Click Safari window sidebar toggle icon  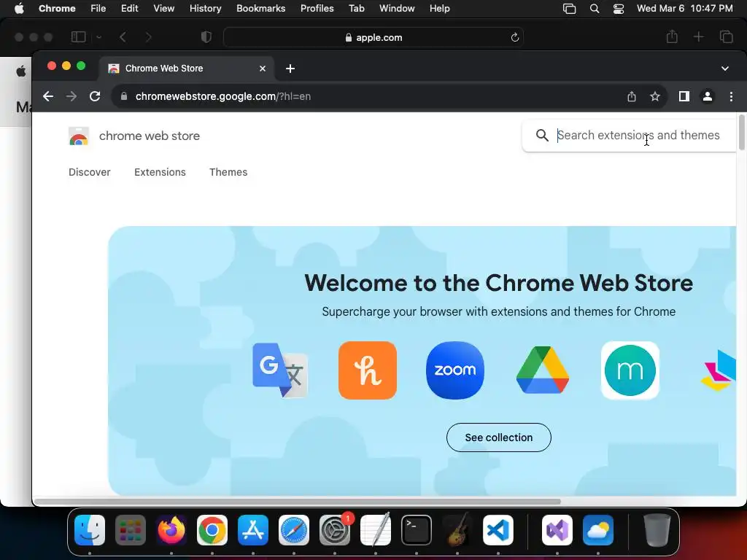[78, 37]
